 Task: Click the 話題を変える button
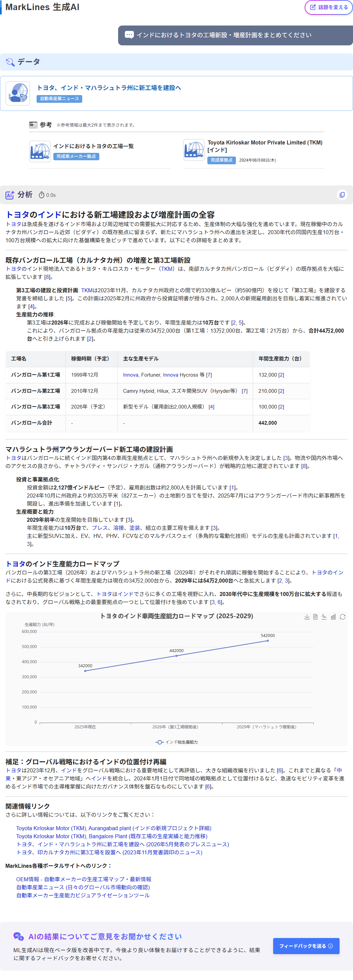pyautogui.click(x=329, y=7)
